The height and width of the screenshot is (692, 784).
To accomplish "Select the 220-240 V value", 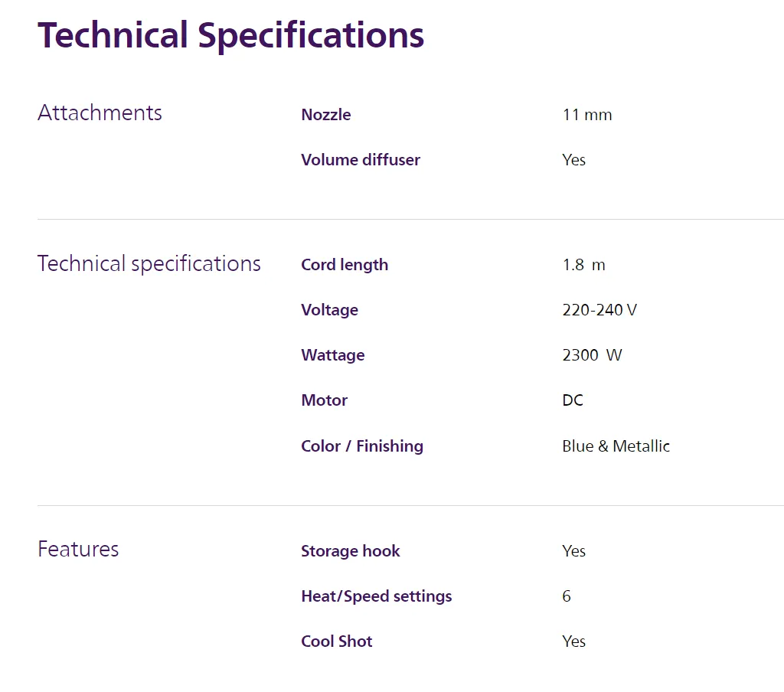I will [x=599, y=310].
